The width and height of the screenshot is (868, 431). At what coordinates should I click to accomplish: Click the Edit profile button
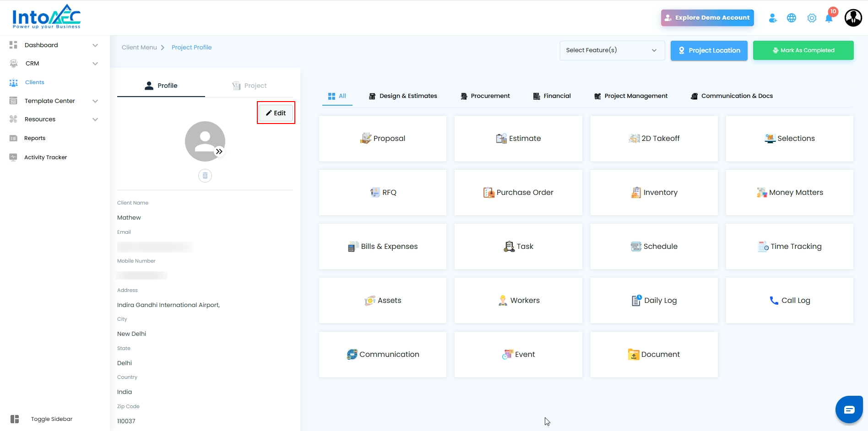[x=276, y=113]
